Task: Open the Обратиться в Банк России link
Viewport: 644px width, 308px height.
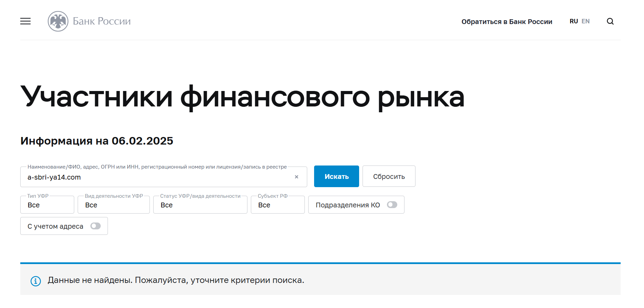Action: pos(507,22)
